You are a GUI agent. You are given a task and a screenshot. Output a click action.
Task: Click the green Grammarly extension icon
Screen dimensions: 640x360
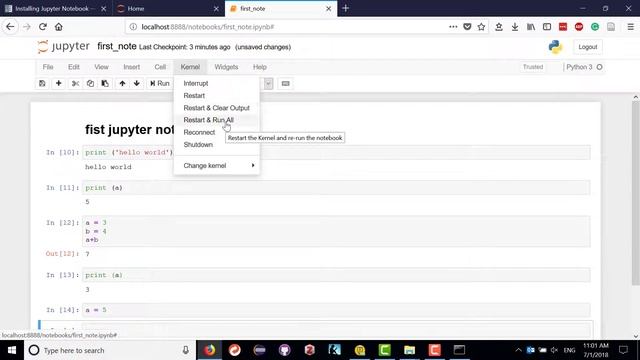tap(595, 27)
